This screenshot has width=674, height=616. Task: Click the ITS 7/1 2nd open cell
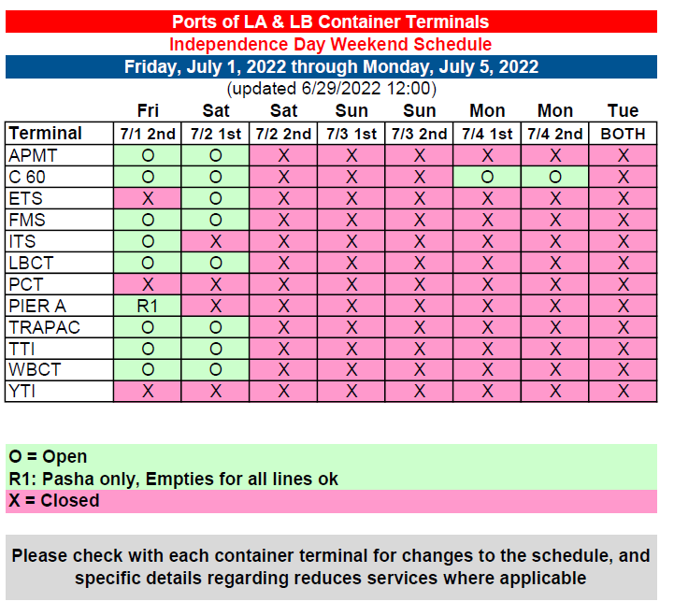[148, 241]
